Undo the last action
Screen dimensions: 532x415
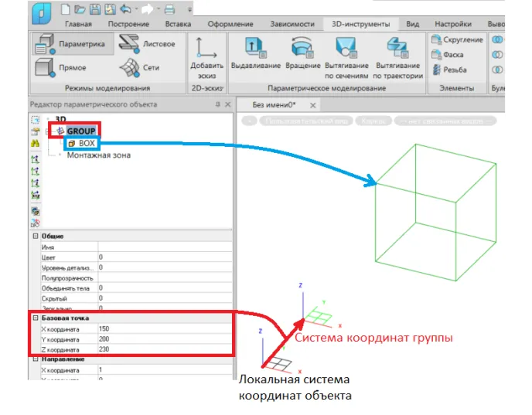[125, 9]
